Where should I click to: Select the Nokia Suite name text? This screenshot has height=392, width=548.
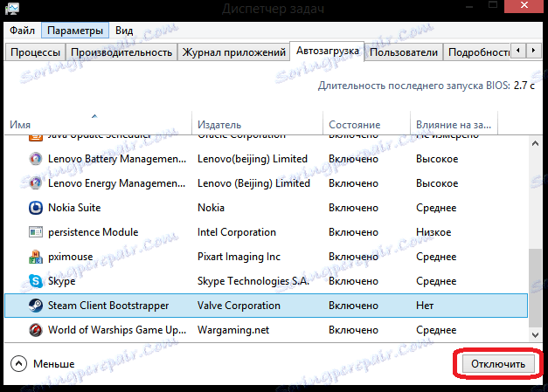(74, 208)
